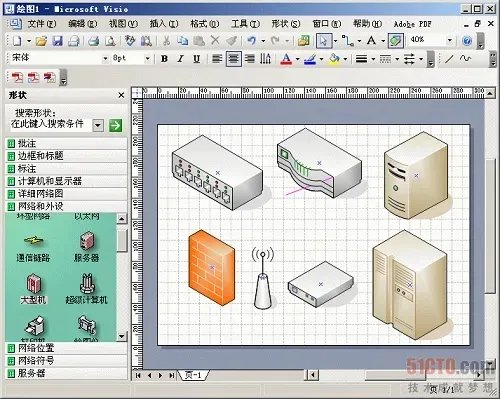Viewport: 500px width, 399px height.
Task: Select the Line drawing tool
Action: [x=449, y=59]
